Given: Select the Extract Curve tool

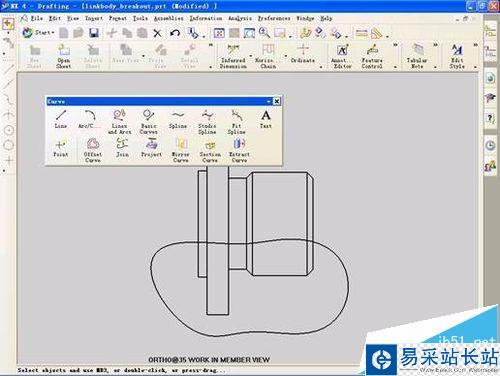Looking at the screenshot, I should pyautogui.click(x=239, y=150).
